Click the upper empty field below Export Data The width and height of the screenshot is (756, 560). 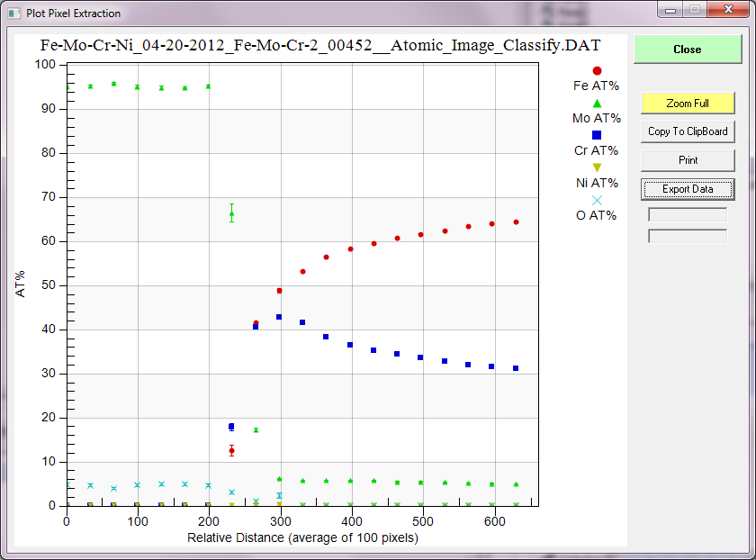point(688,215)
